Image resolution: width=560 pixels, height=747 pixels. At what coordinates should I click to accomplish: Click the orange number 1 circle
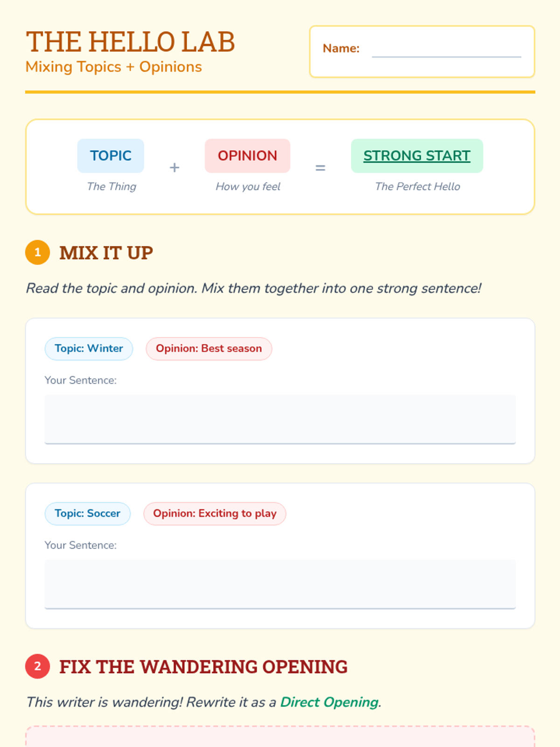[38, 253]
